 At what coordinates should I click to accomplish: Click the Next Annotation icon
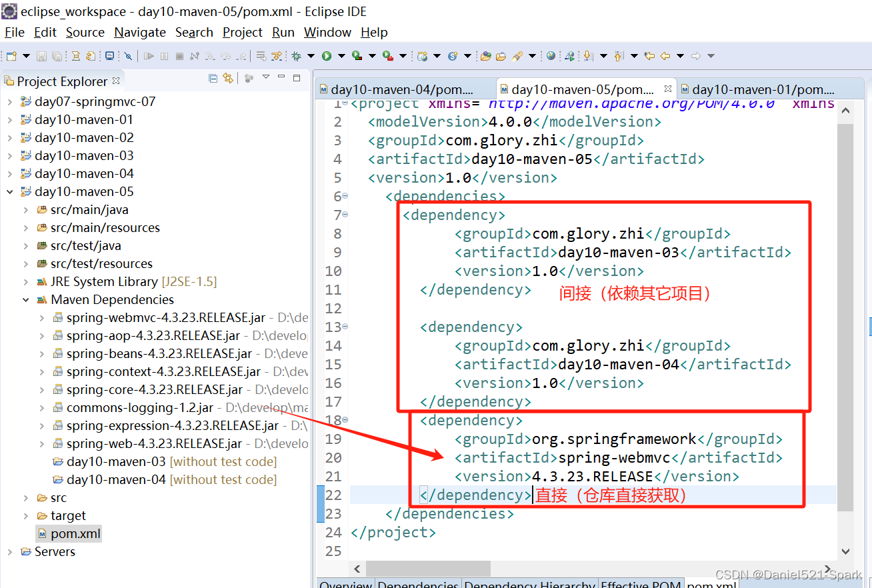coord(588,56)
